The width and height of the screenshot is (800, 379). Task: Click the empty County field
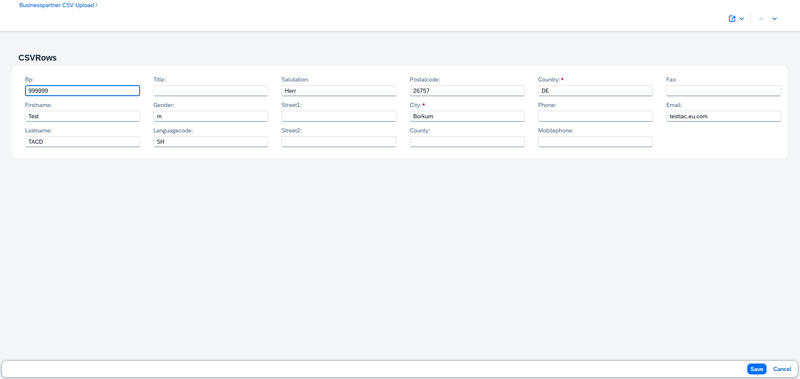tap(467, 142)
